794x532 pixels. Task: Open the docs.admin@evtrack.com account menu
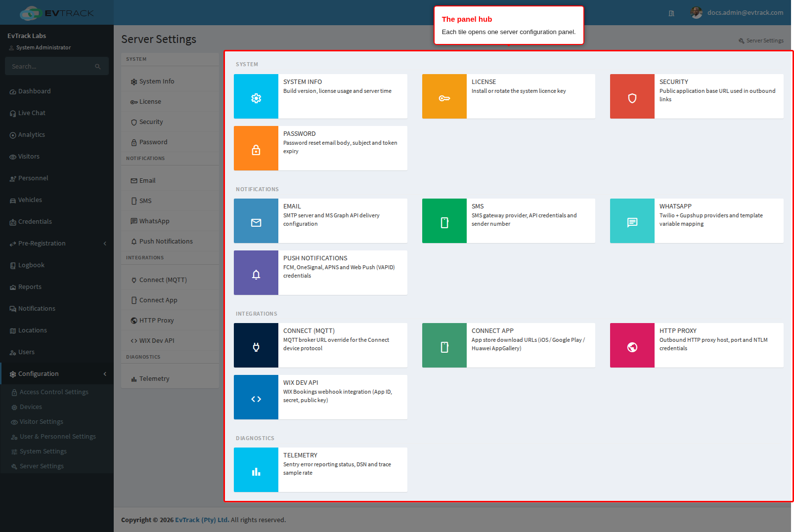tap(745, 13)
